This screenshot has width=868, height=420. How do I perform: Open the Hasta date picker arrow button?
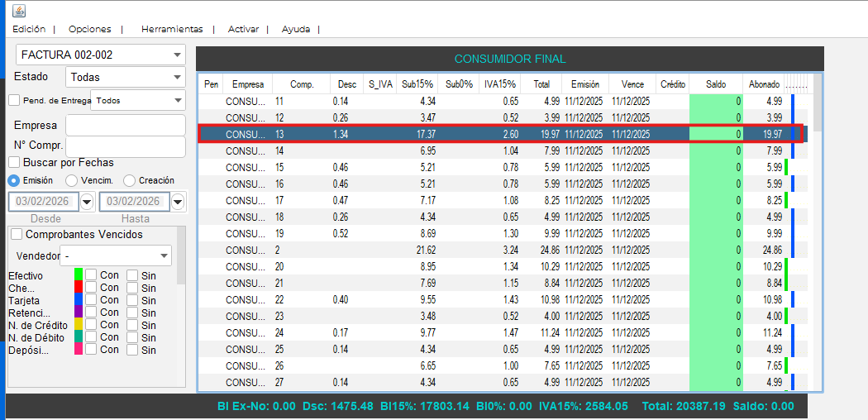pyautogui.click(x=178, y=203)
